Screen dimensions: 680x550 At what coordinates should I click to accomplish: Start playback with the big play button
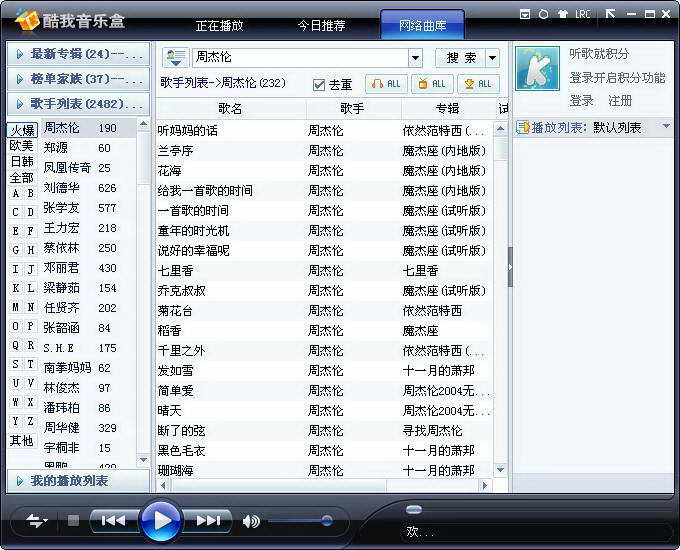(x=161, y=520)
